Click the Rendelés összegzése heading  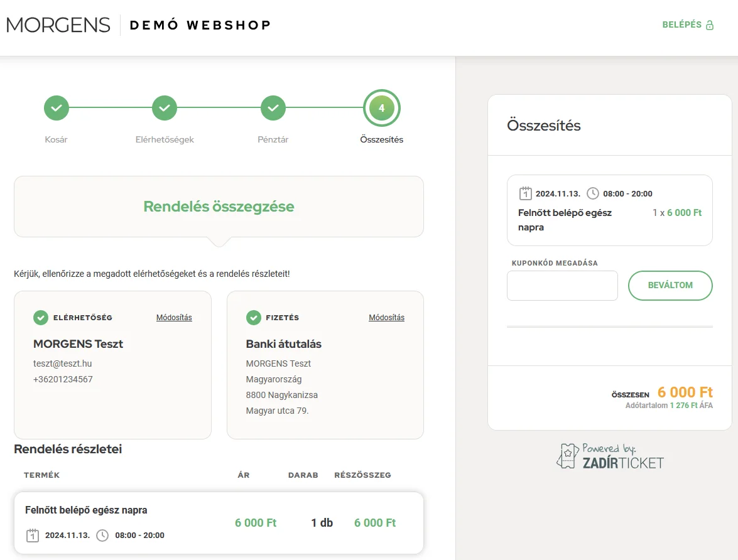[x=219, y=206]
